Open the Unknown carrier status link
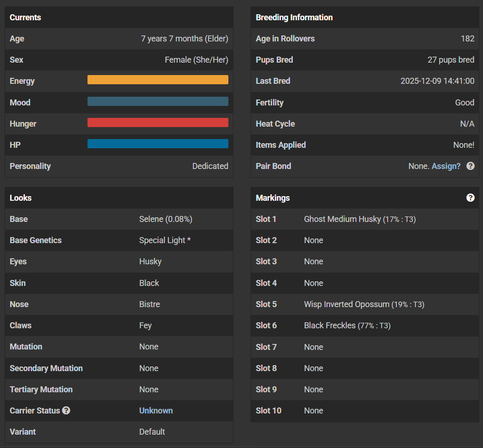Screen dimensions: 483x448 [x=156, y=410]
